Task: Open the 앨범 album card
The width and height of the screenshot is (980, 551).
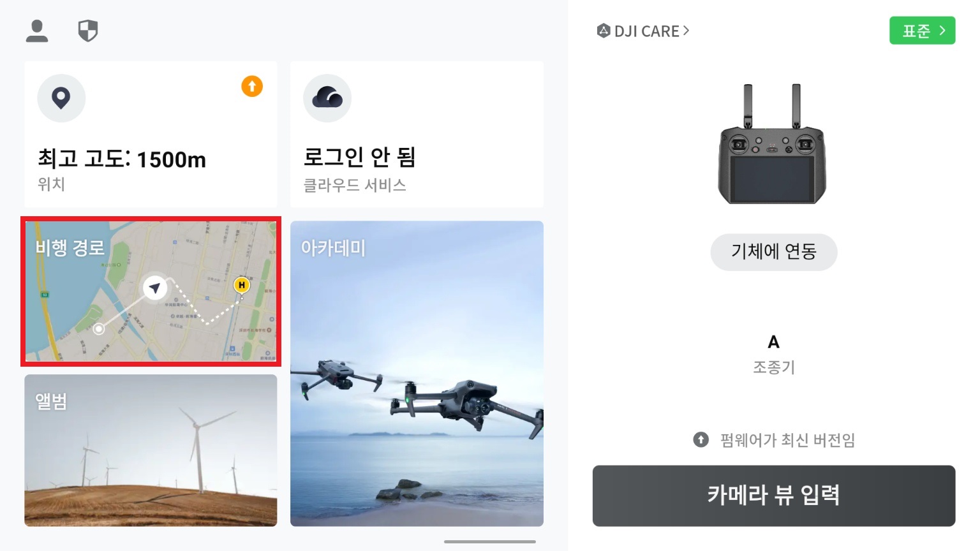Action: [151, 450]
